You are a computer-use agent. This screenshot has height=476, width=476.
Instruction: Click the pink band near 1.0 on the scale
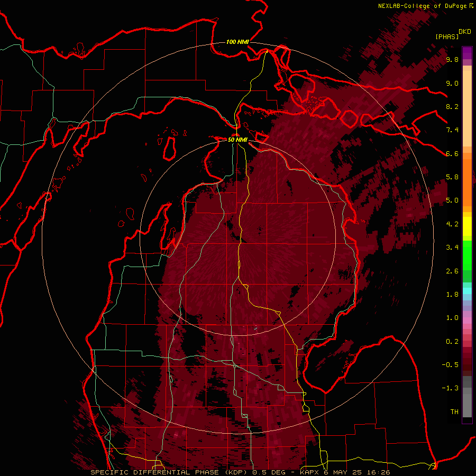click(467, 321)
